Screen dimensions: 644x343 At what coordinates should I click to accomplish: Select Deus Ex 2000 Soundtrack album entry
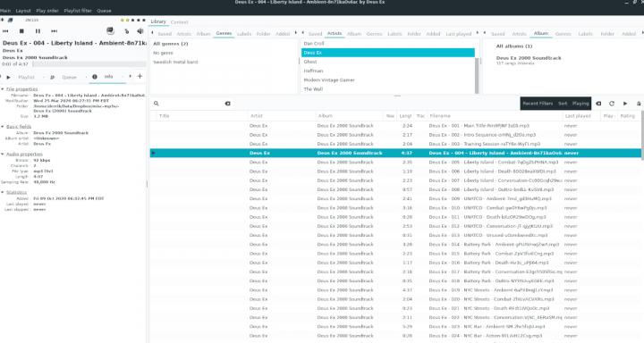tap(529, 61)
